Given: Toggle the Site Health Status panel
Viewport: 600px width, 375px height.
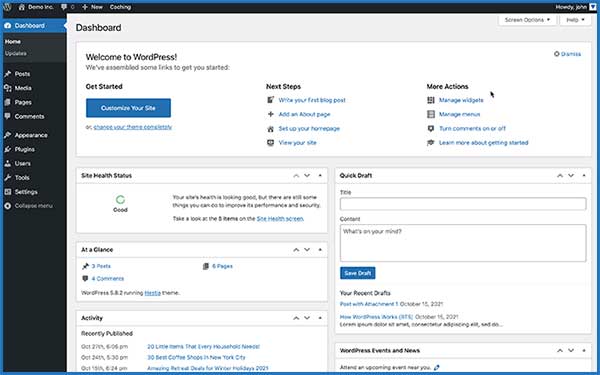Looking at the screenshot, I should tap(320, 176).
